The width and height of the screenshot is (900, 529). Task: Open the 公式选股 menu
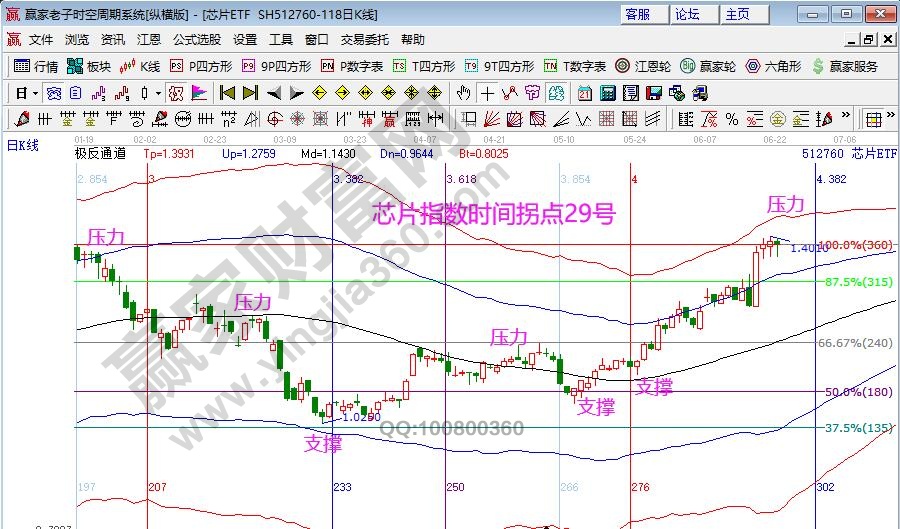197,40
